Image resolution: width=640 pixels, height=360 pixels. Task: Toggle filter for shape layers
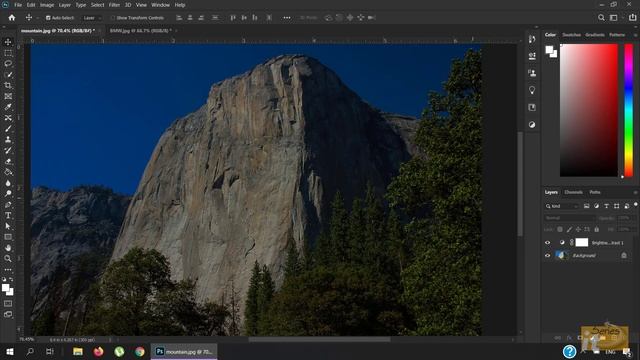point(616,206)
